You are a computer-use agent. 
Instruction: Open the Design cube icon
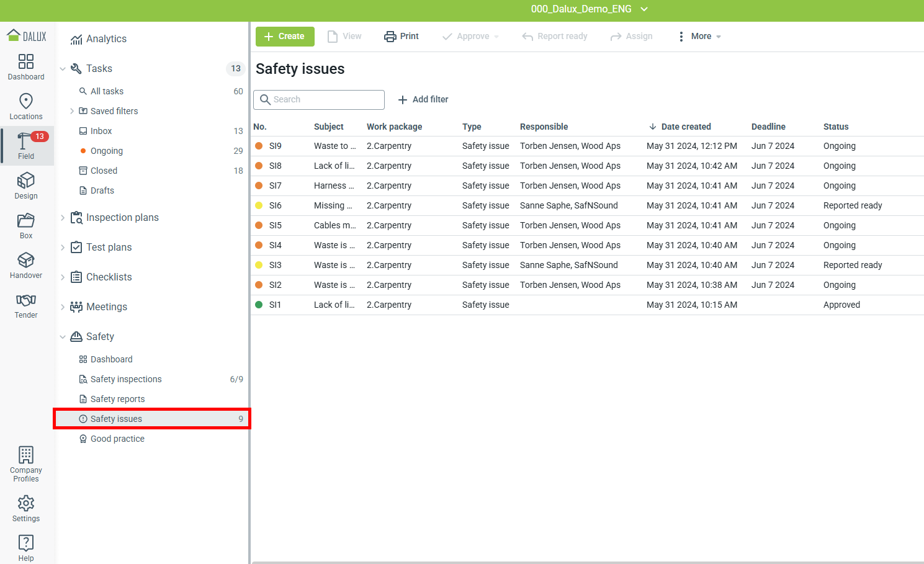pos(26,181)
